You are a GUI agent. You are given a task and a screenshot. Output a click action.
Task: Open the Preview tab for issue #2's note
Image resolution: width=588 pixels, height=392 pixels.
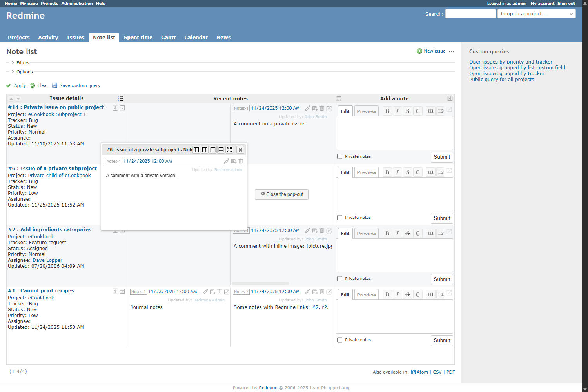click(x=366, y=234)
